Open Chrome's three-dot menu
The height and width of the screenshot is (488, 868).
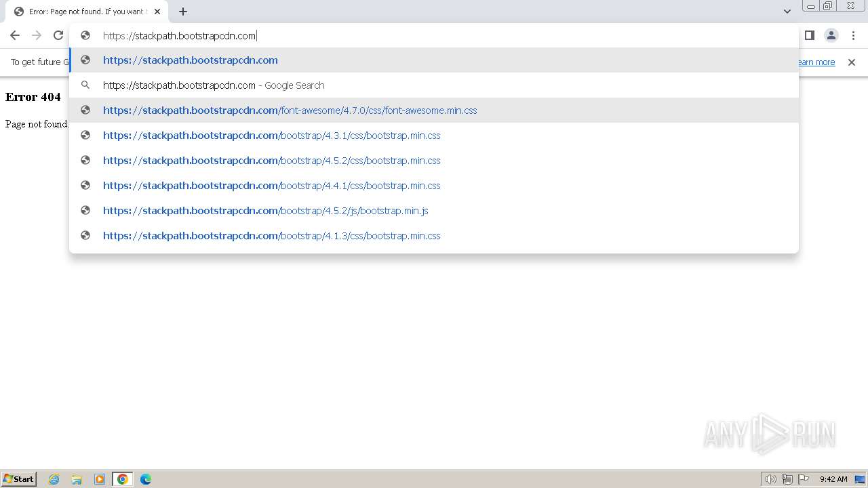click(x=853, y=35)
